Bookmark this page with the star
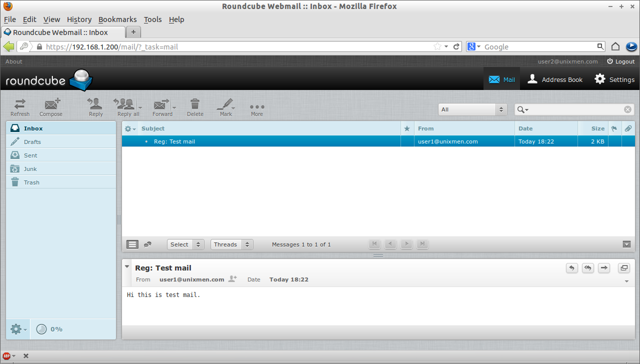 [x=437, y=46]
